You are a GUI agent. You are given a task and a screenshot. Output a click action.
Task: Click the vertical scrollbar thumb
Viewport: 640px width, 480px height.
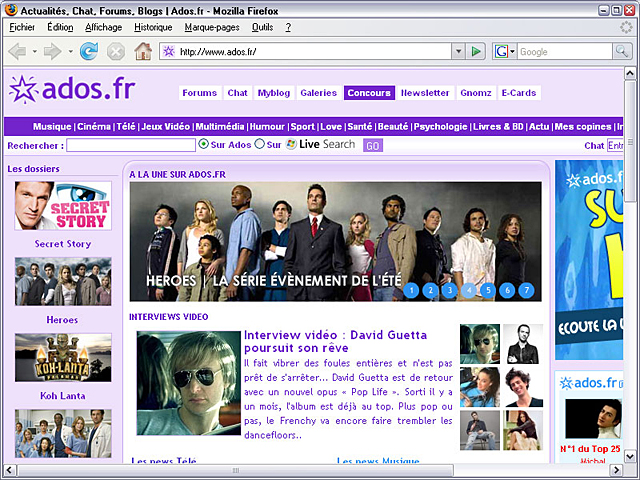click(x=630, y=141)
